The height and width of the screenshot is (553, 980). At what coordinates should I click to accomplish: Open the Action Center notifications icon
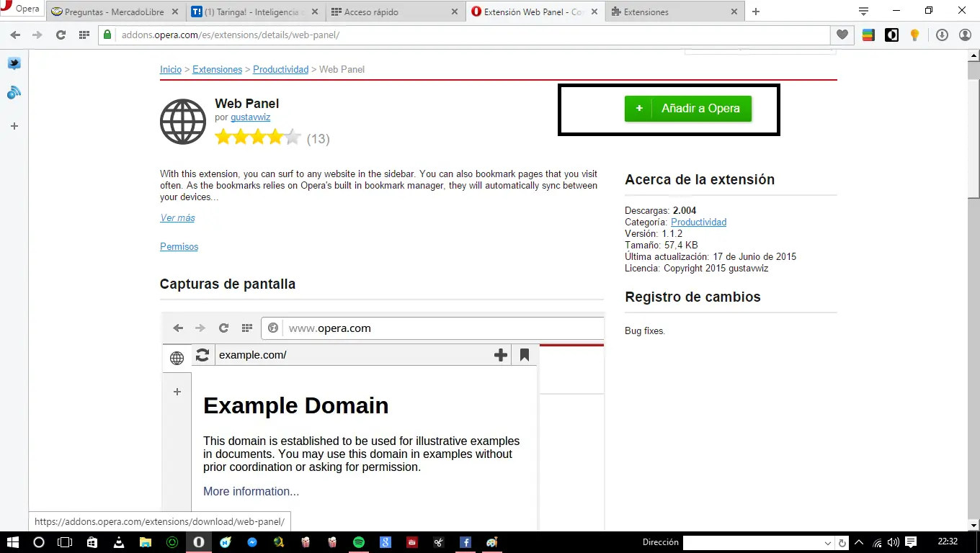(911, 542)
